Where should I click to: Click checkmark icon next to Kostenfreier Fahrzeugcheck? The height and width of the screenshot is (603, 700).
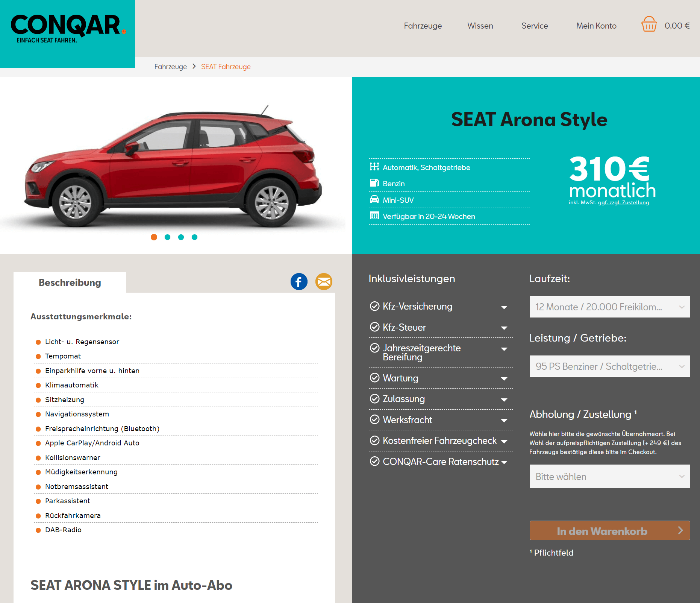(374, 440)
